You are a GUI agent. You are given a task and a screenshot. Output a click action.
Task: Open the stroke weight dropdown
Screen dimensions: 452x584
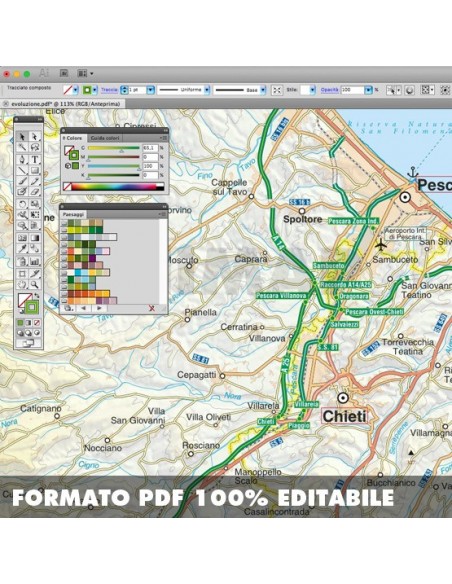(150, 90)
